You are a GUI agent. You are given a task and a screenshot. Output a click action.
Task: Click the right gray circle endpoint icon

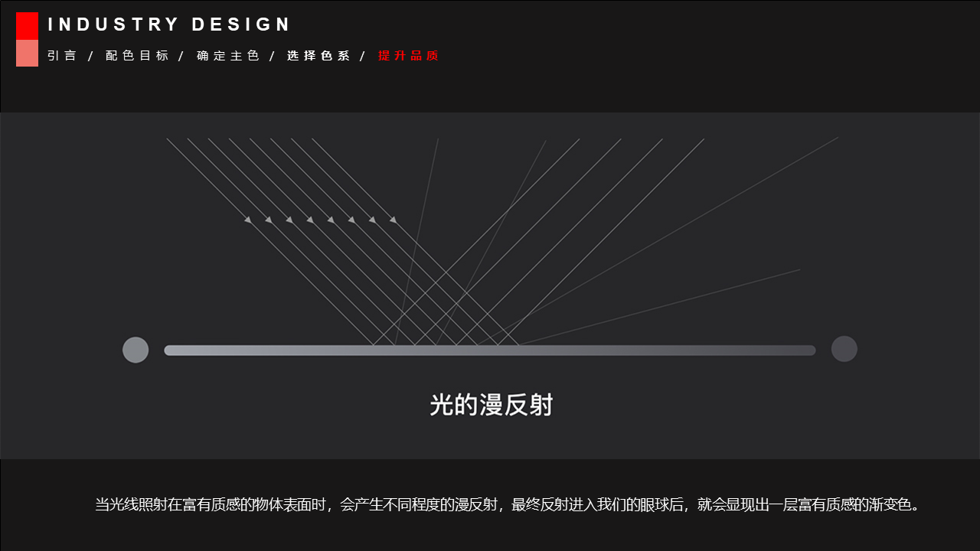coord(844,350)
